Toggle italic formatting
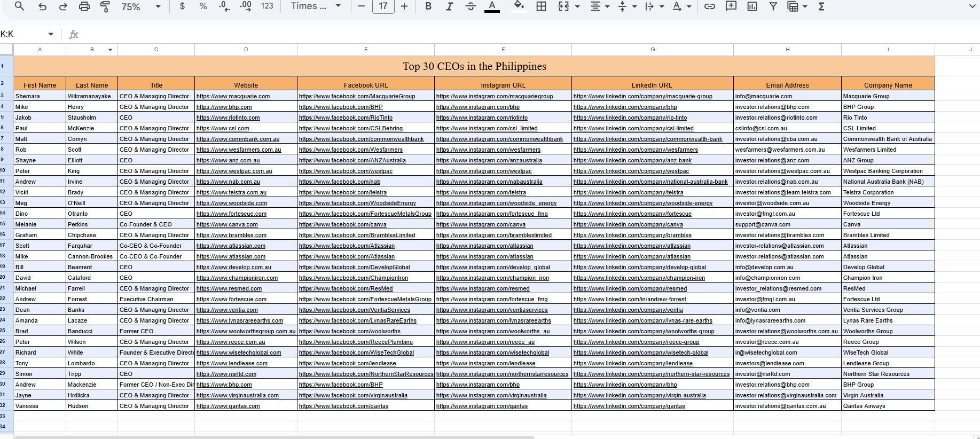This screenshot has height=439, width=980. pos(450,6)
